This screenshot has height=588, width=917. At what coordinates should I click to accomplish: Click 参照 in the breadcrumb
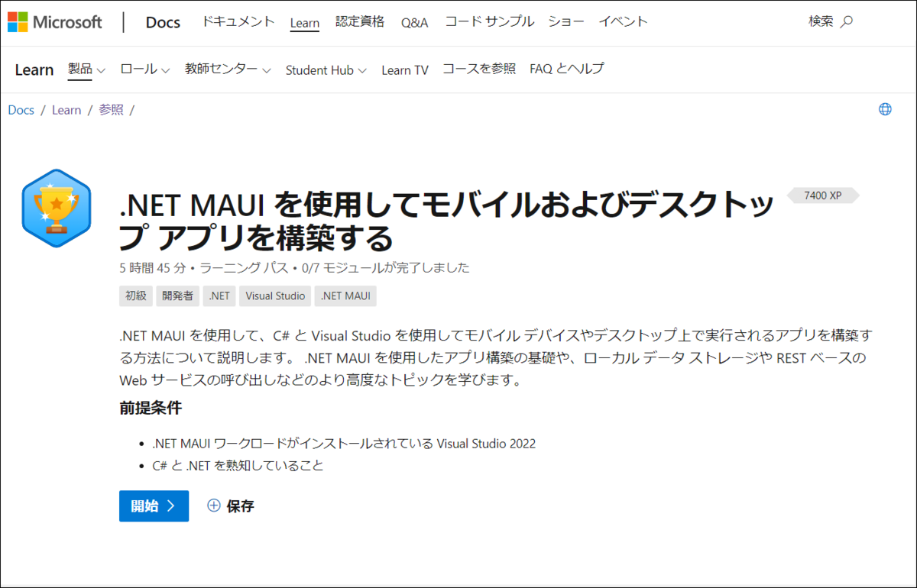[x=111, y=110]
